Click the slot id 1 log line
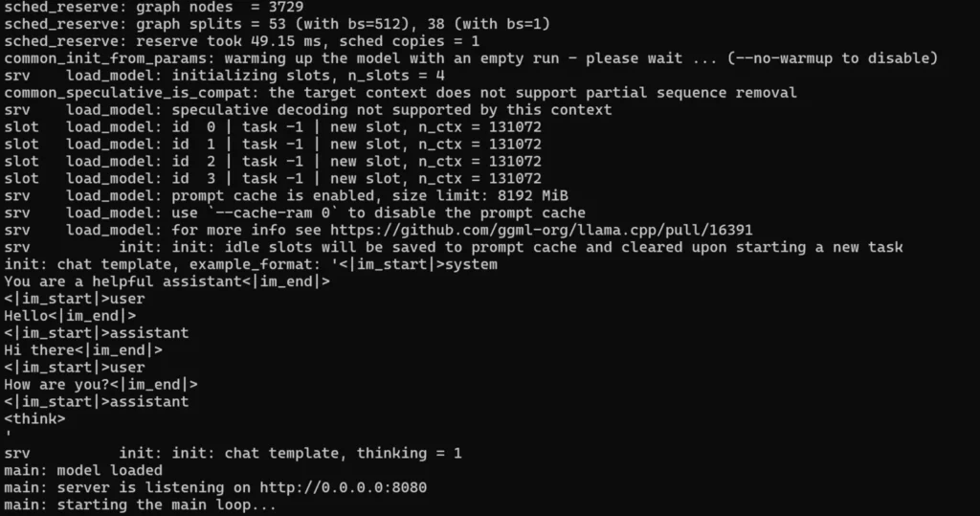This screenshot has height=516, width=980. (x=273, y=144)
